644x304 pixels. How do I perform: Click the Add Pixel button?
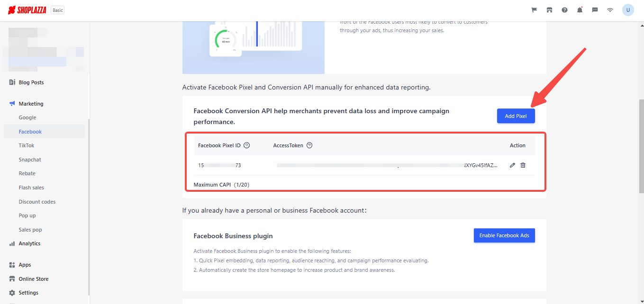(x=516, y=116)
